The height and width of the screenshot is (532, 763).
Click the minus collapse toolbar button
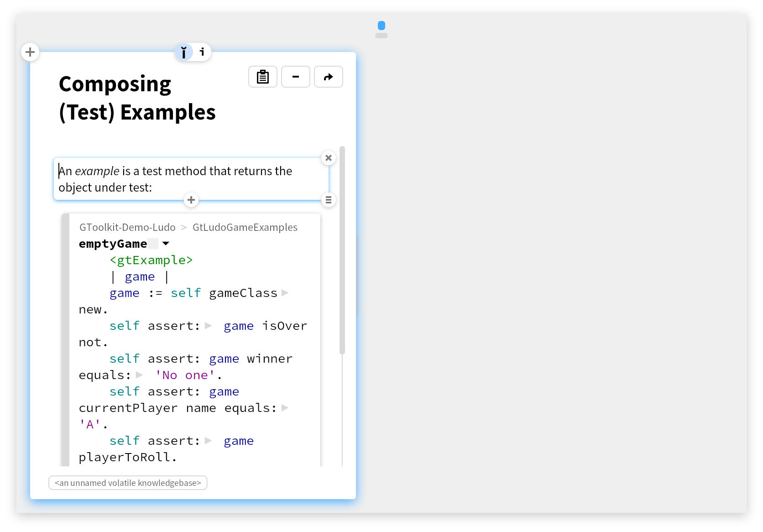[x=296, y=77]
